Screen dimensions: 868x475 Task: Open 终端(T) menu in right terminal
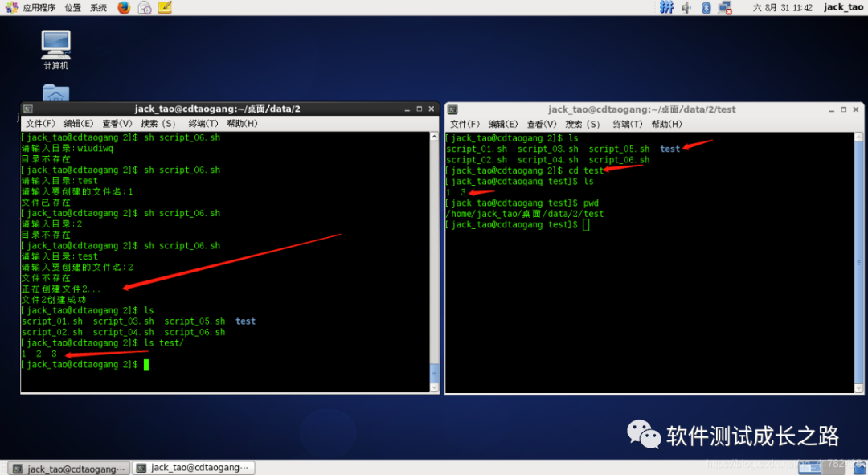coord(628,124)
